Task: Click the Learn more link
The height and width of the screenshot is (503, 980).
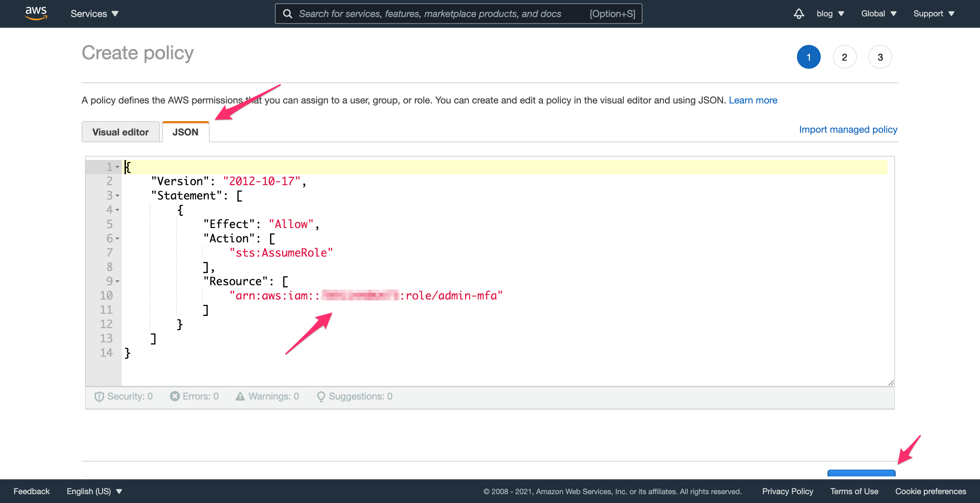Action: 753,100
